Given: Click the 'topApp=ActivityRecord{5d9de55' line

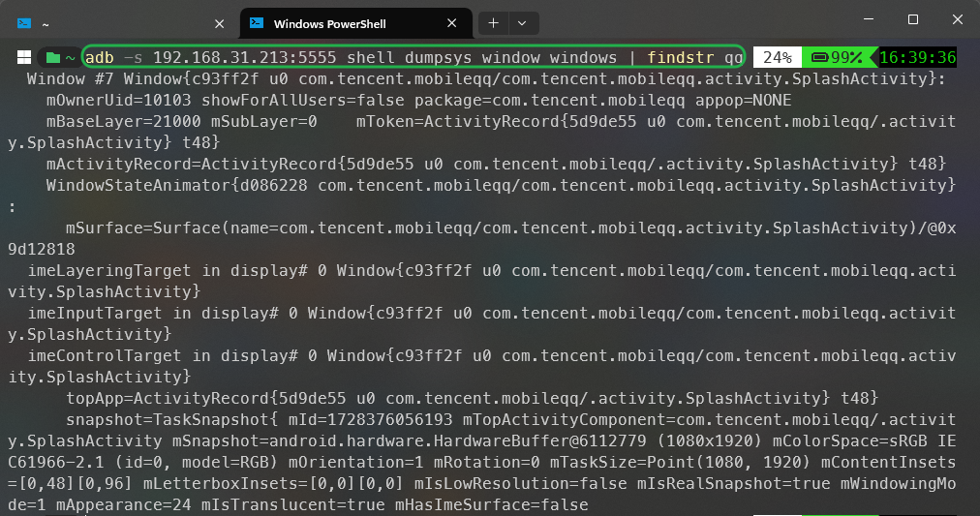Looking at the screenshot, I should (x=472, y=397).
